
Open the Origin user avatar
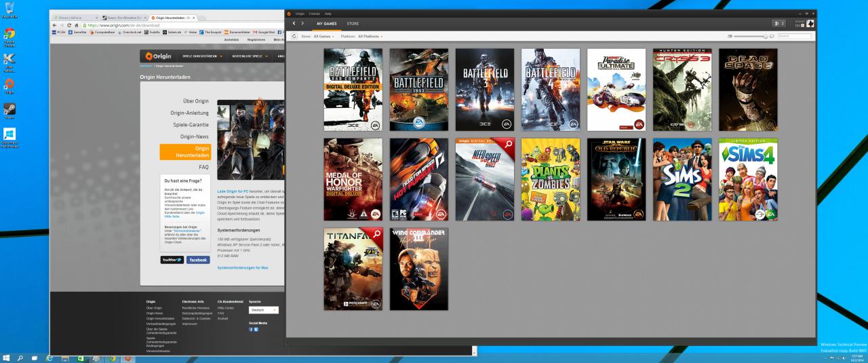point(810,24)
